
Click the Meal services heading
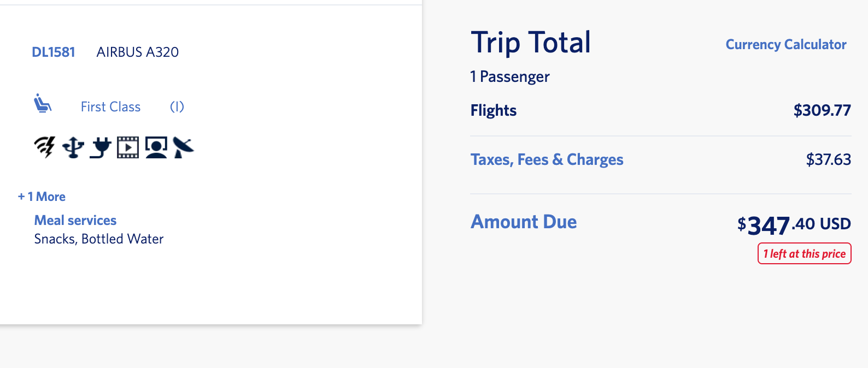tap(75, 221)
